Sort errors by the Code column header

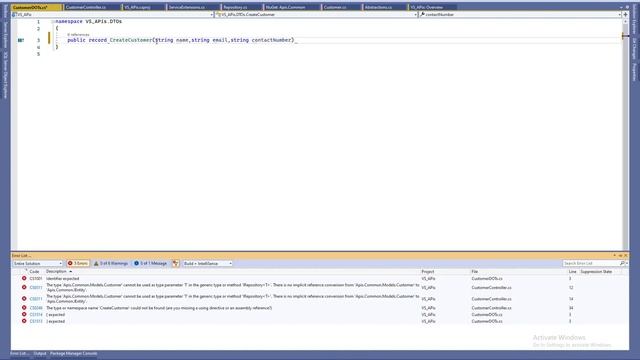34,271
